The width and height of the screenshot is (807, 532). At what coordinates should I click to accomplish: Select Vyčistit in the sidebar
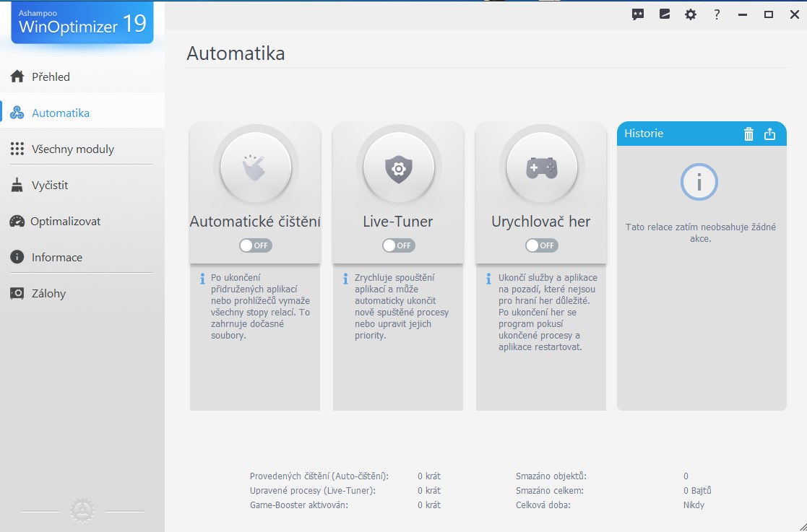click(49, 185)
